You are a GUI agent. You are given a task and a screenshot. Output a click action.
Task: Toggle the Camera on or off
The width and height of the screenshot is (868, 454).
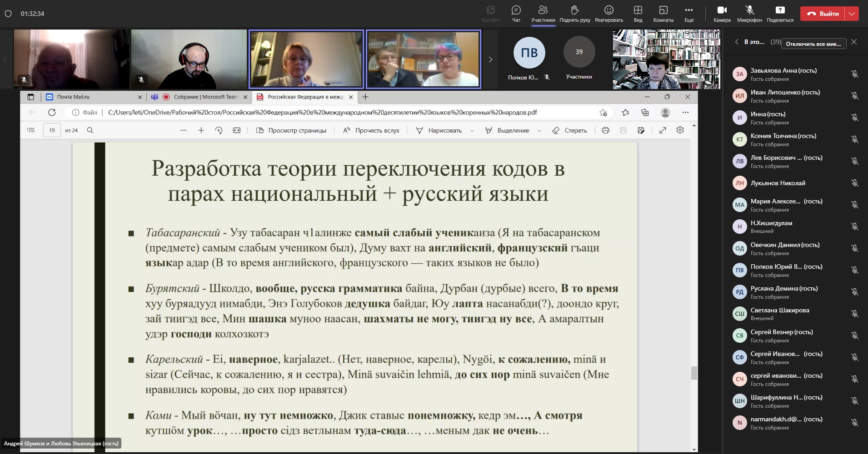pos(722,10)
